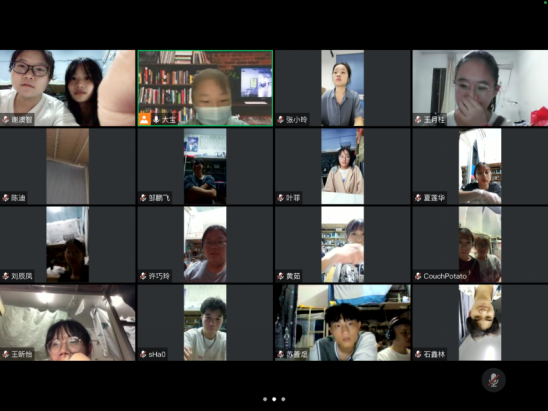The height and width of the screenshot is (411, 548).
Task: Go to first page using left pagination dot
Action: point(265,399)
